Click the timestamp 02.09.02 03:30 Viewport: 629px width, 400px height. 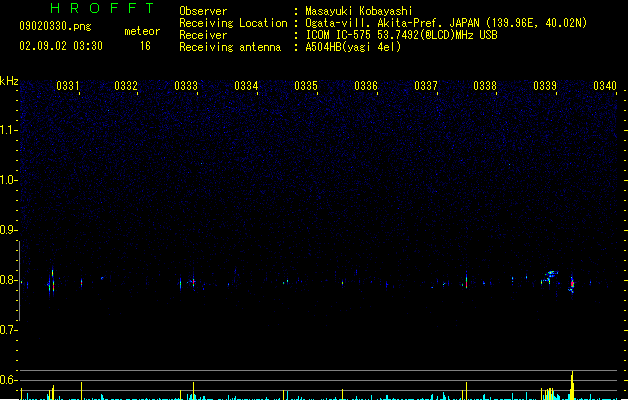61,46
